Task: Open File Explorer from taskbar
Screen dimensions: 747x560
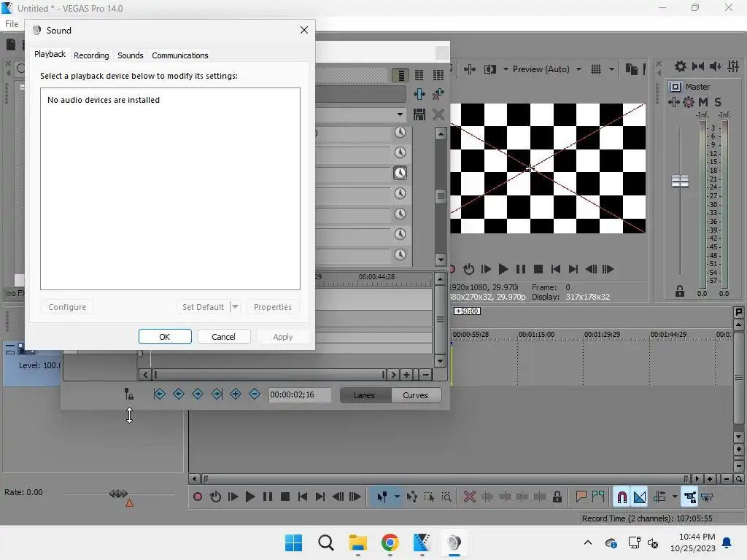Action: [x=357, y=542]
